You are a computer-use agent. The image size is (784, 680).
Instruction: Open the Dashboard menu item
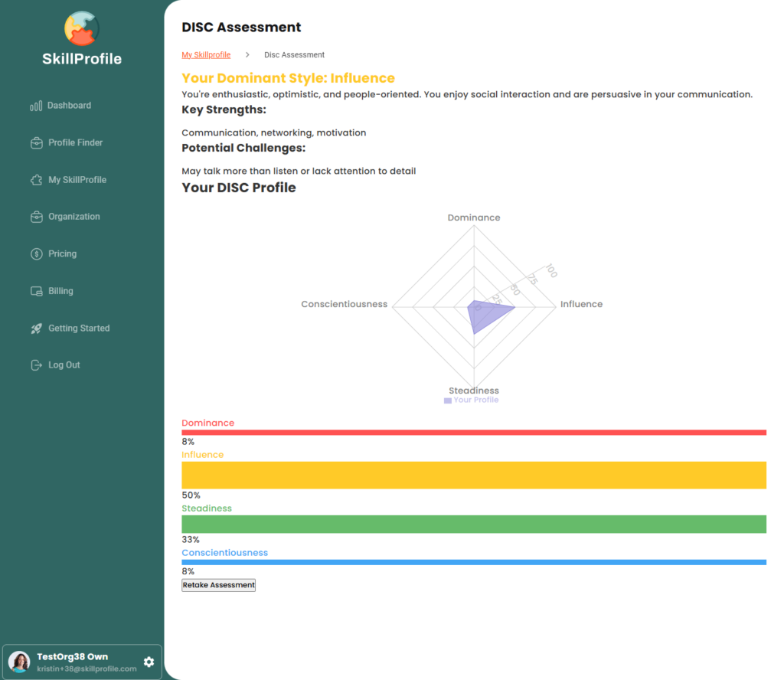pos(69,106)
